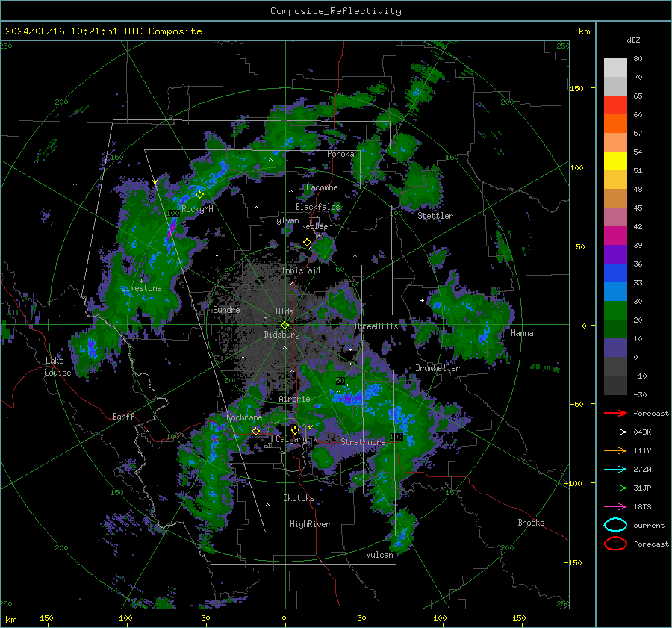672x628 pixels.
Task: Click the magenta 18TS arrow in legend
Action: click(615, 507)
